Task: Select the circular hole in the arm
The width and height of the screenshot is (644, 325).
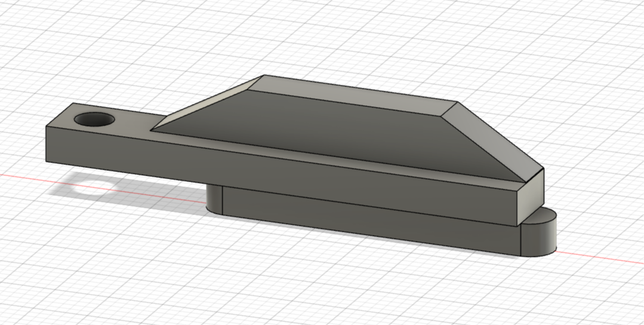Action: 94,119
